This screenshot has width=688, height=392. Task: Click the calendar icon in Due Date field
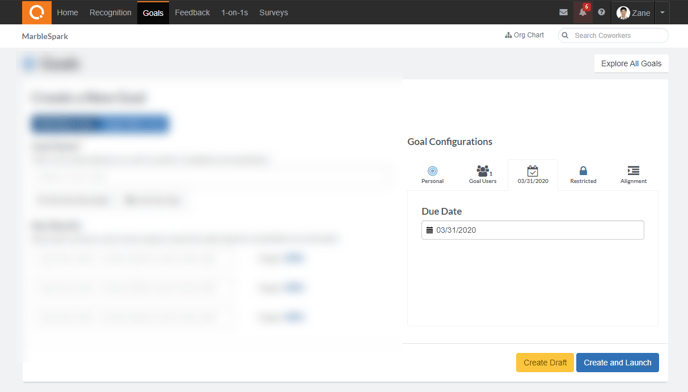pos(430,230)
